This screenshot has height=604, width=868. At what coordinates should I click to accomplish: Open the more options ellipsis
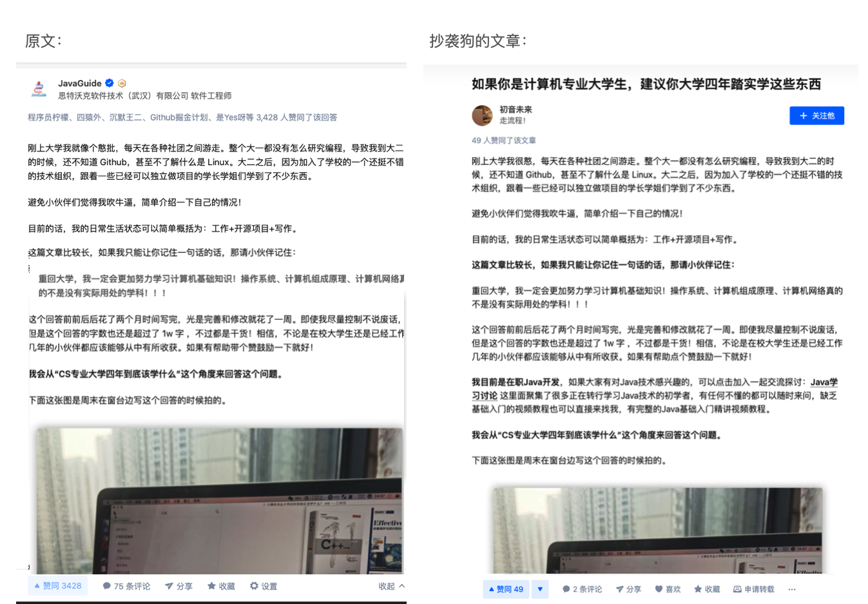click(x=792, y=589)
